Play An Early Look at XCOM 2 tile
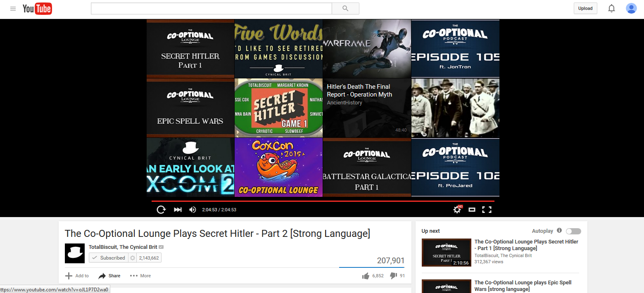This screenshot has width=644, height=293. tap(190, 167)
